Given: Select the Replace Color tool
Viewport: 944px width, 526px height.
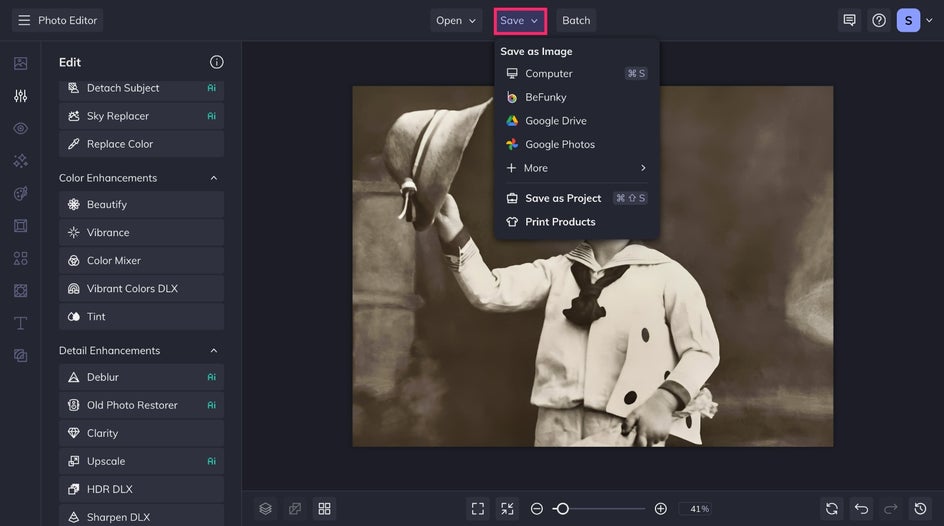Looking at the screenshot, I should [x=141, y=144].
